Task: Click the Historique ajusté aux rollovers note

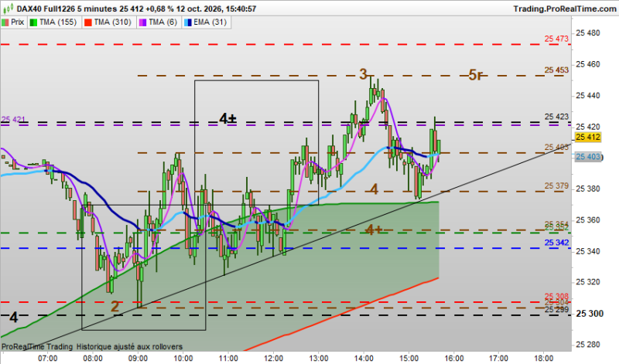Action: (129, 347)
